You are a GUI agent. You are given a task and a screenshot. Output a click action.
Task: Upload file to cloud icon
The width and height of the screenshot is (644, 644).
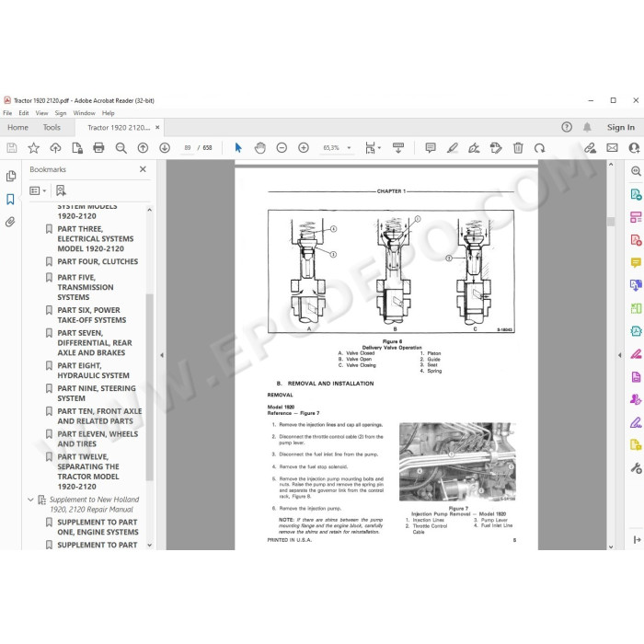(x=55, y=148)
